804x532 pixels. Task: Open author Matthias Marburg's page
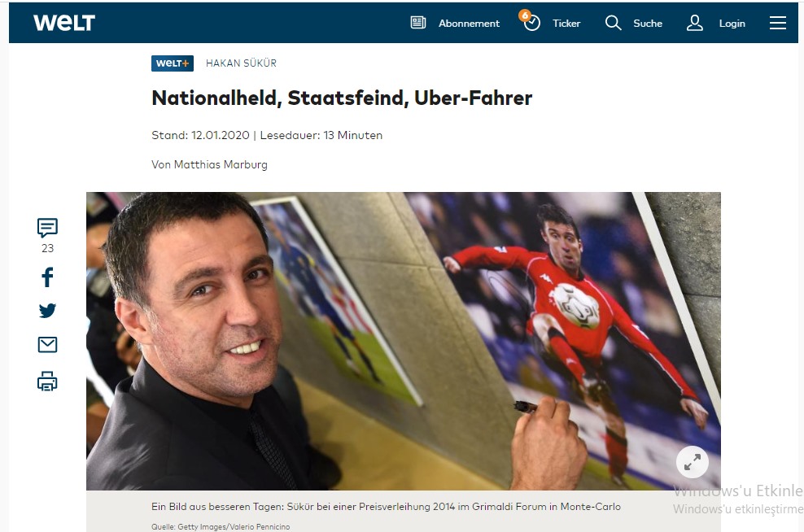click(221, 164)
